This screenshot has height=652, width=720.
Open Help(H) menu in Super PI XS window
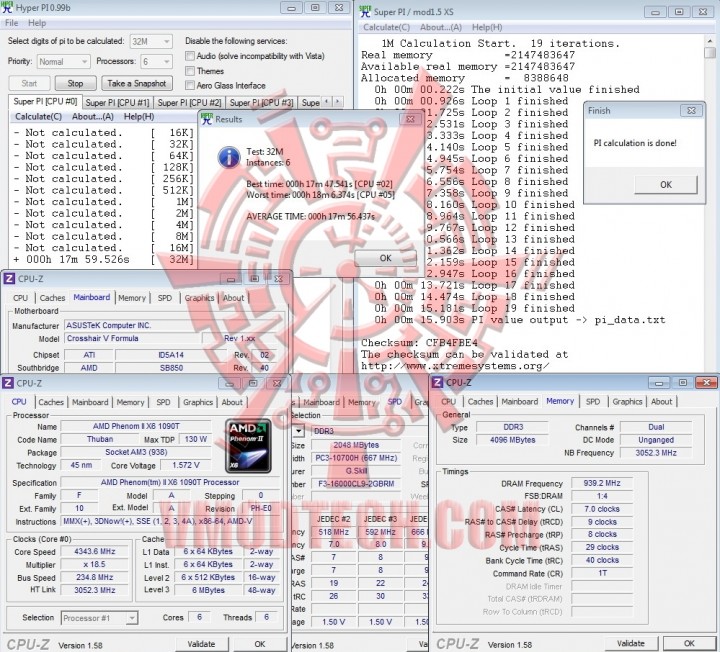(x=487, y=27)
